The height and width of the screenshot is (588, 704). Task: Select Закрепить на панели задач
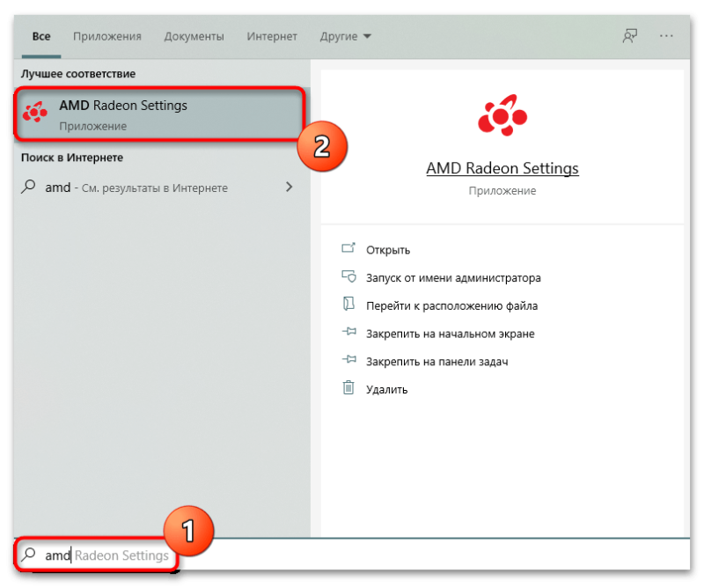pyautogui.click(x=436, y=362)
